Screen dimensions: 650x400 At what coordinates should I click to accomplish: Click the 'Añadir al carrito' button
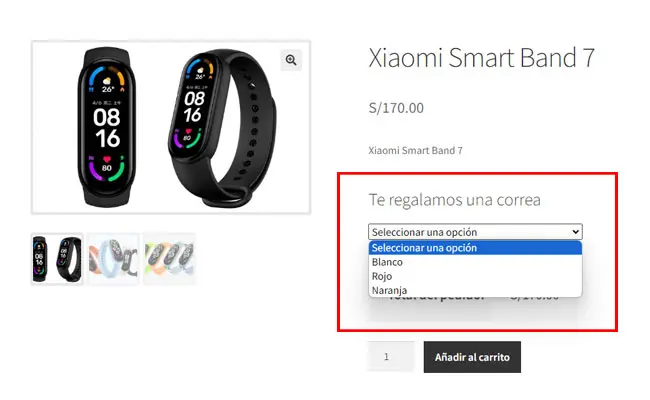click(472, 357)
